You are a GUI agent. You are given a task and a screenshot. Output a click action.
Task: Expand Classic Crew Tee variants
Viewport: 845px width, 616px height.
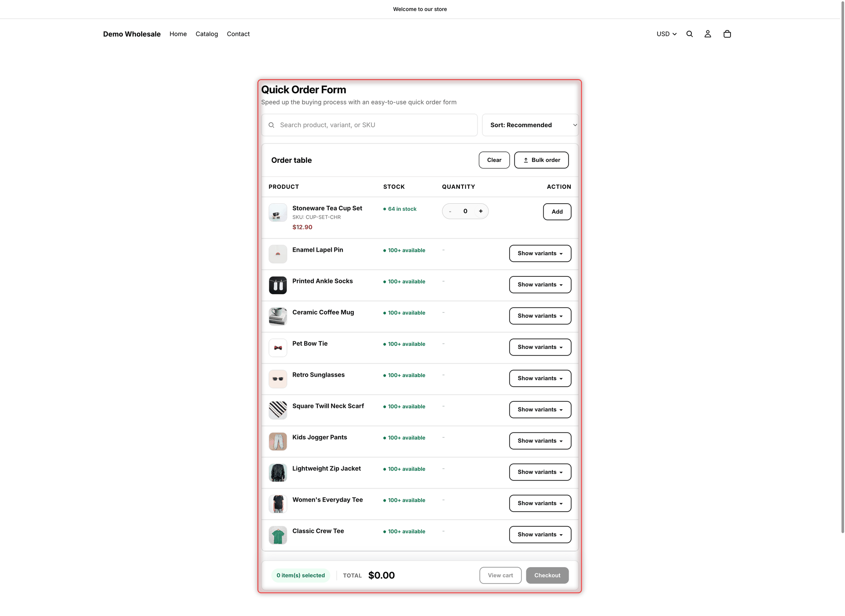pyautogui.click(x=540, y=535)
